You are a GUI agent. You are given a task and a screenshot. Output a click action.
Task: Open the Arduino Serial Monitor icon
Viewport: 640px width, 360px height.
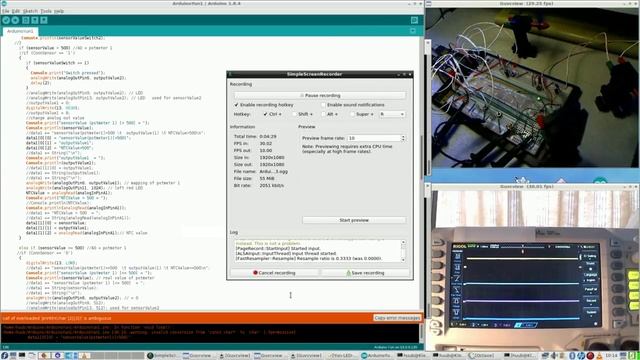pyautogui.click(x=414, y=20)
